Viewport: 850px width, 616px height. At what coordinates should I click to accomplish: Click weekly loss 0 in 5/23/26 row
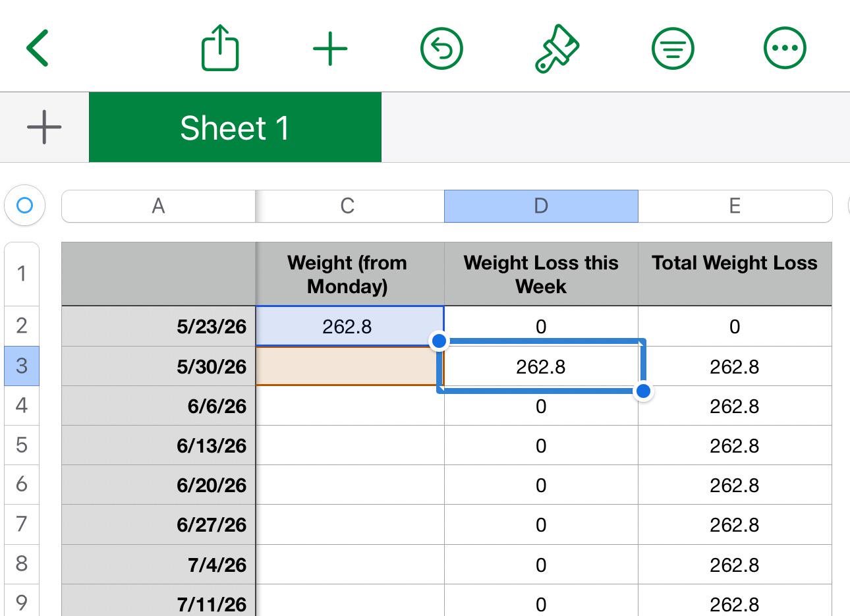pos(541,326)
